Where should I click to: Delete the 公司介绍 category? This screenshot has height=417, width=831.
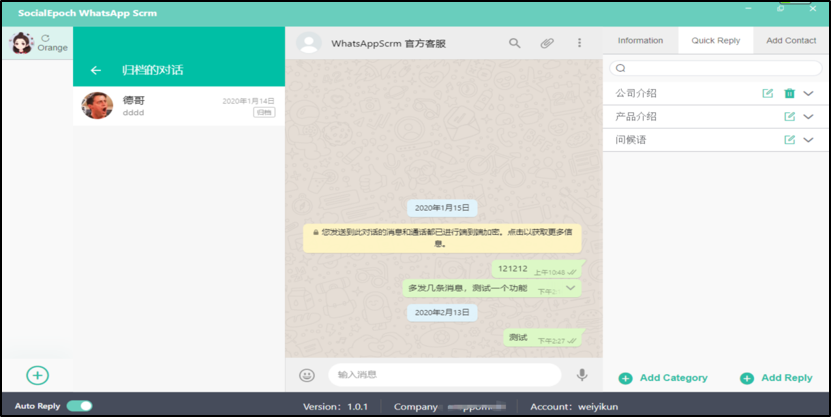click(790, 93)
